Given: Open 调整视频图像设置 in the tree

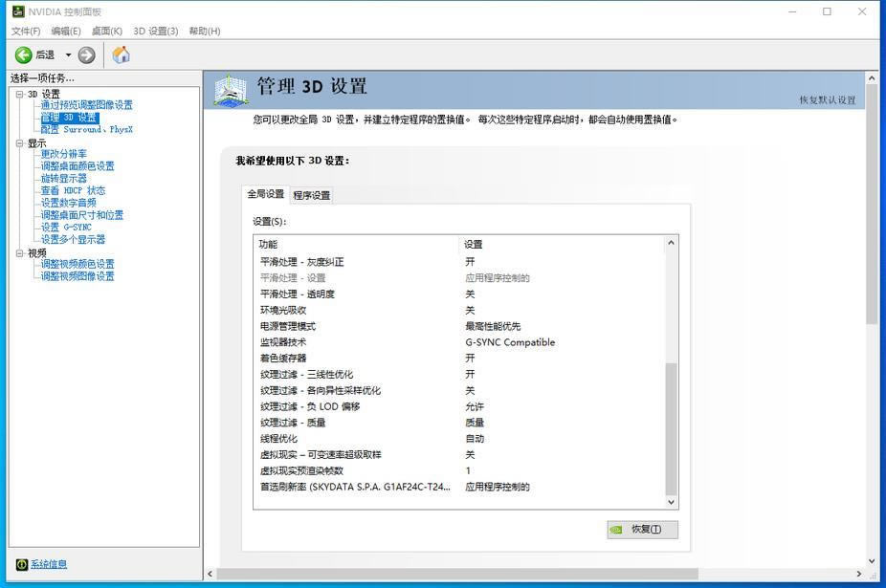Looking at the screenshot, I should [78, 276].
